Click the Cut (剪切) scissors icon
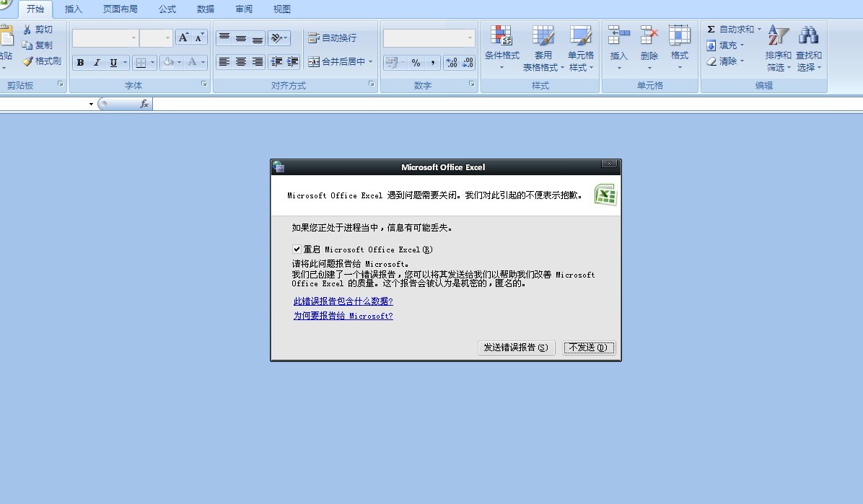The height and width of the screenshot is (504, 863). [x=27, y=30]
